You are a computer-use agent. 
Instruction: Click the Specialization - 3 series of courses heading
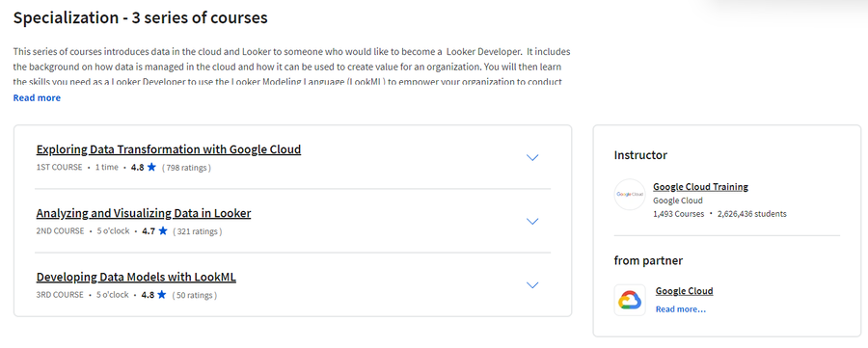[141, 17]
